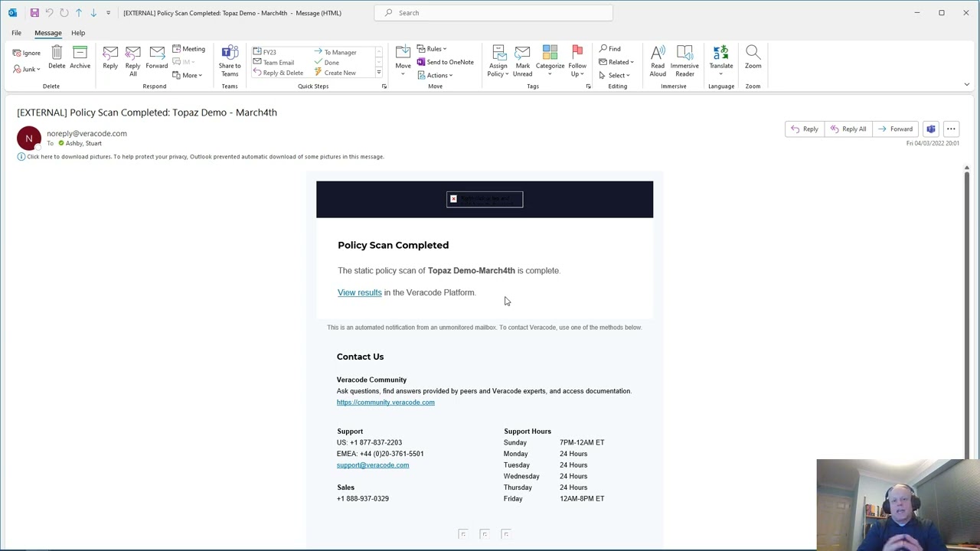Open the community.veracode.com link
Screen dimensions: 980x551
(x=385, y=403)
